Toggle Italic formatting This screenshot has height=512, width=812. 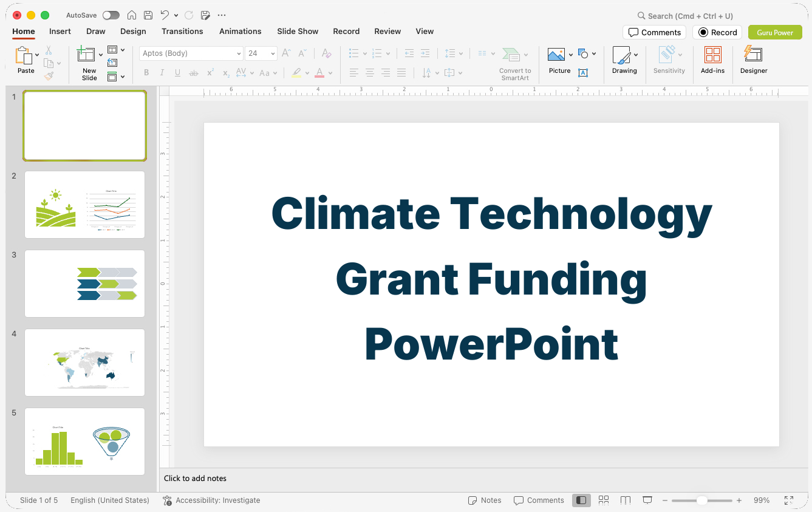tap(162, 73)
